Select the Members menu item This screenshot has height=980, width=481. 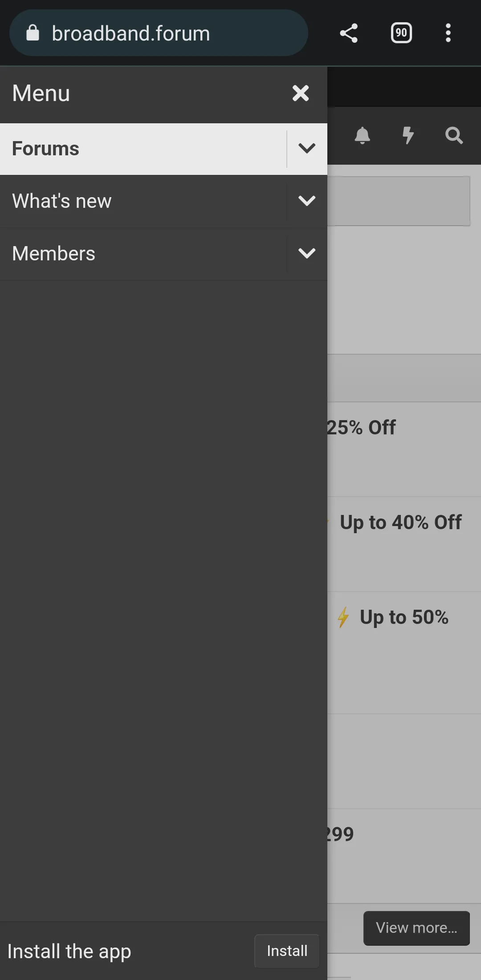tap(54, 254)
